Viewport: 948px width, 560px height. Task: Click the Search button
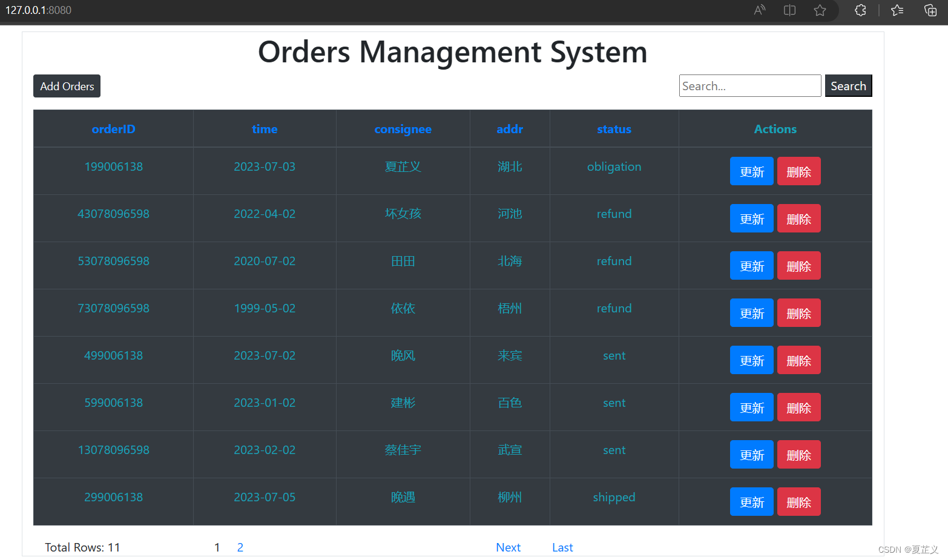point(848,86)
